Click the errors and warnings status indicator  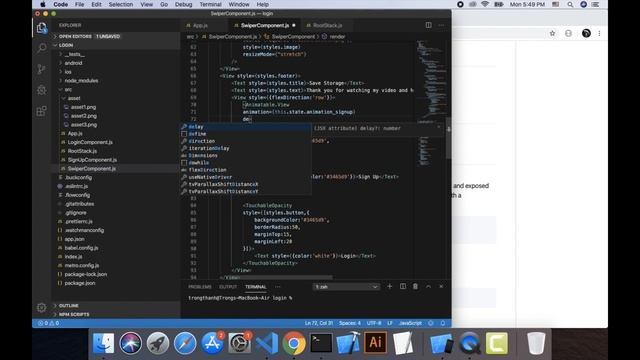click(48, 323)
